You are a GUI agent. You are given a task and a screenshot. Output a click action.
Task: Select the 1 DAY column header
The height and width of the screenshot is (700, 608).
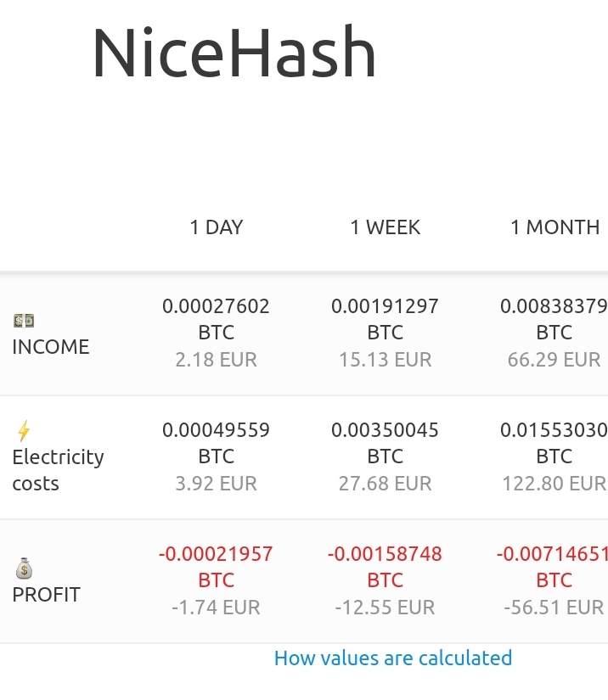pos(216,227)
